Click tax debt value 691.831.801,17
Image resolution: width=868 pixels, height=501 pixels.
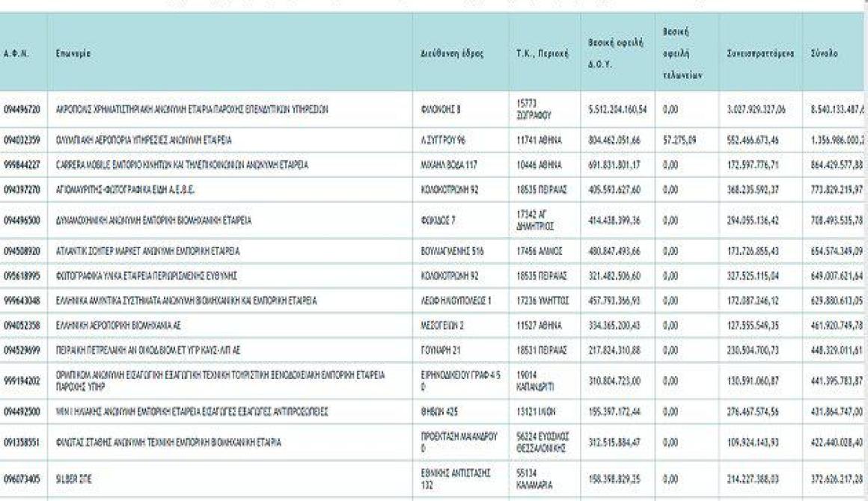(614, 165)
